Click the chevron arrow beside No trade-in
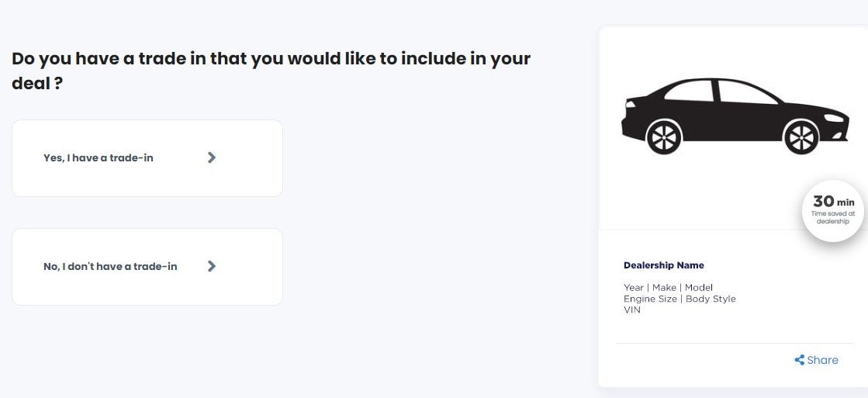This screenshot has width=868, height=398. coord(212,266)
